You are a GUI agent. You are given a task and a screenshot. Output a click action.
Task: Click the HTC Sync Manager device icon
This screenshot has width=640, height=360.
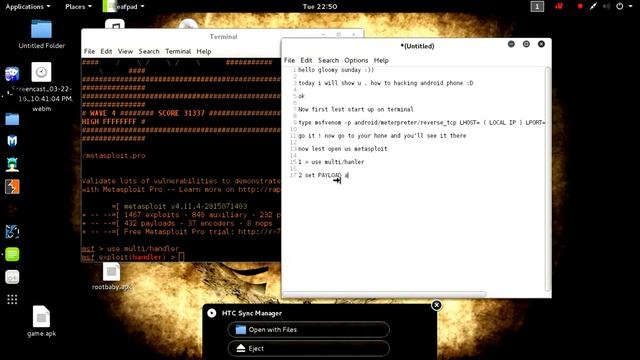tap(211, 313)
